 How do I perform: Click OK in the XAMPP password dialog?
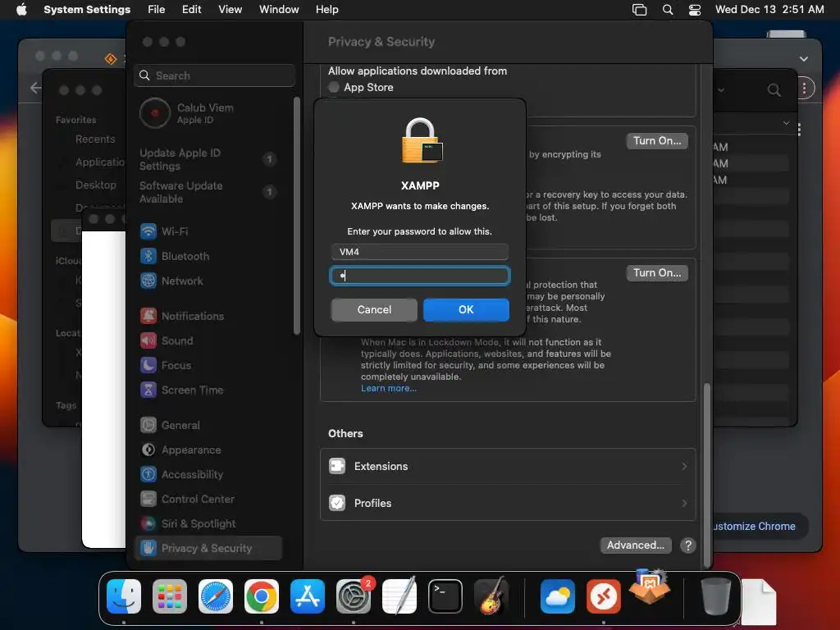click(466, 309)
